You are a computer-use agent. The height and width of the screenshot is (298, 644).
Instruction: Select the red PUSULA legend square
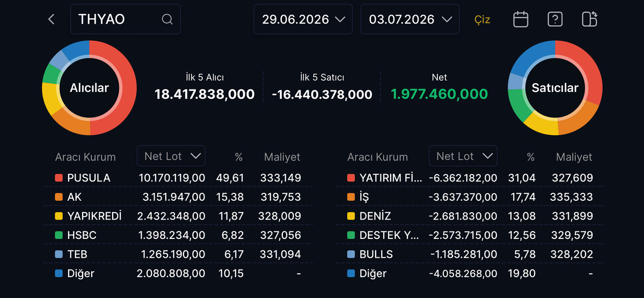tap(58, 178)
